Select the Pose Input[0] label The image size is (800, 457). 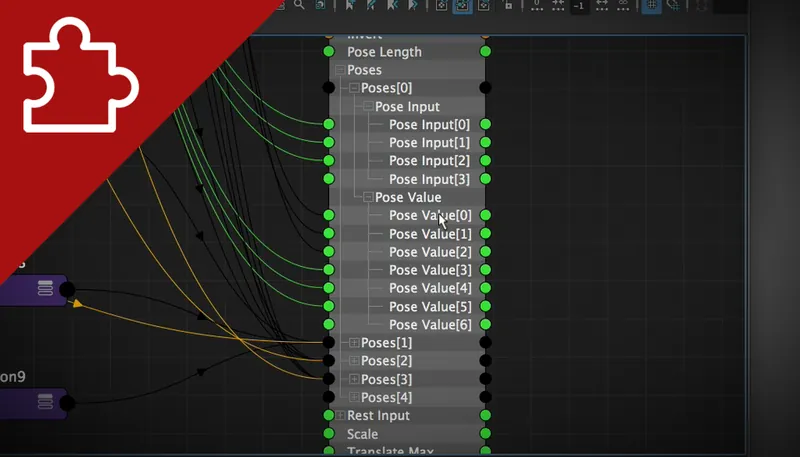(x=430, y=125)
